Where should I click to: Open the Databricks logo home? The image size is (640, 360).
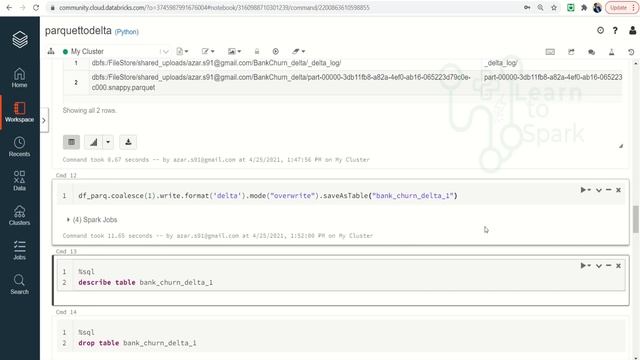click(20, 40)
